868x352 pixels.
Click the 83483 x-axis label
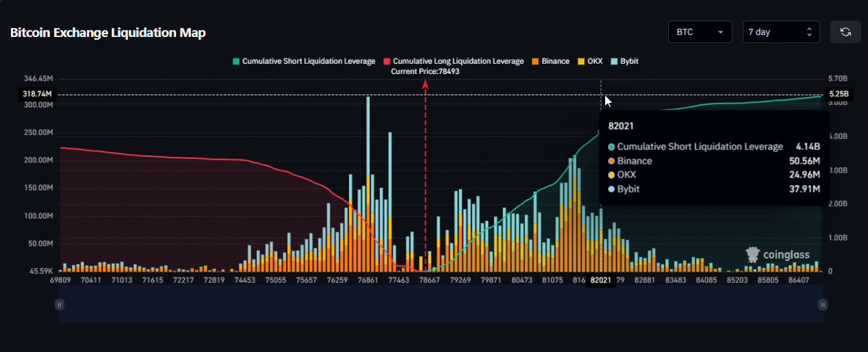(x=676, y=280)
